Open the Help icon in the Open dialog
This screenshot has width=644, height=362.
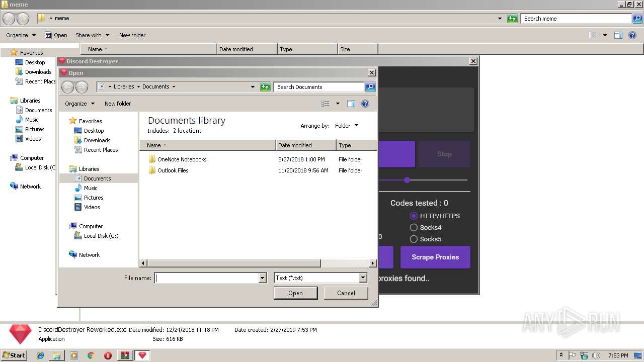[365, 104]
